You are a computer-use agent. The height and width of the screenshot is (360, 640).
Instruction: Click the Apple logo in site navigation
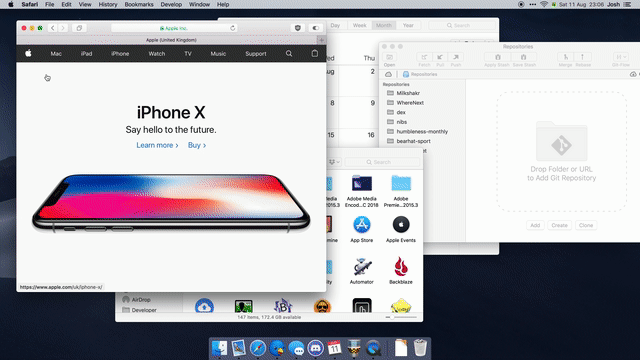tap(28, 53)
